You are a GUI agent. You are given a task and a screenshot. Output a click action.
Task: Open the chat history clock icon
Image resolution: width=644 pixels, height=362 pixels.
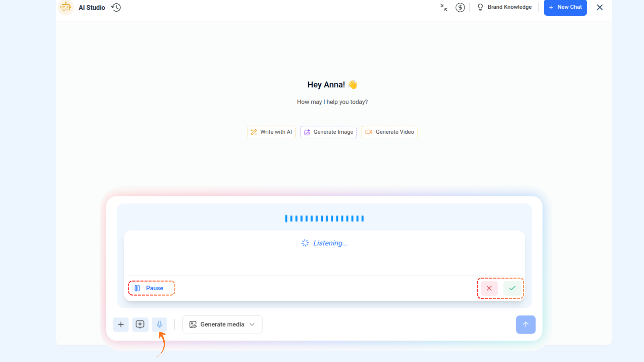point(116,7)
